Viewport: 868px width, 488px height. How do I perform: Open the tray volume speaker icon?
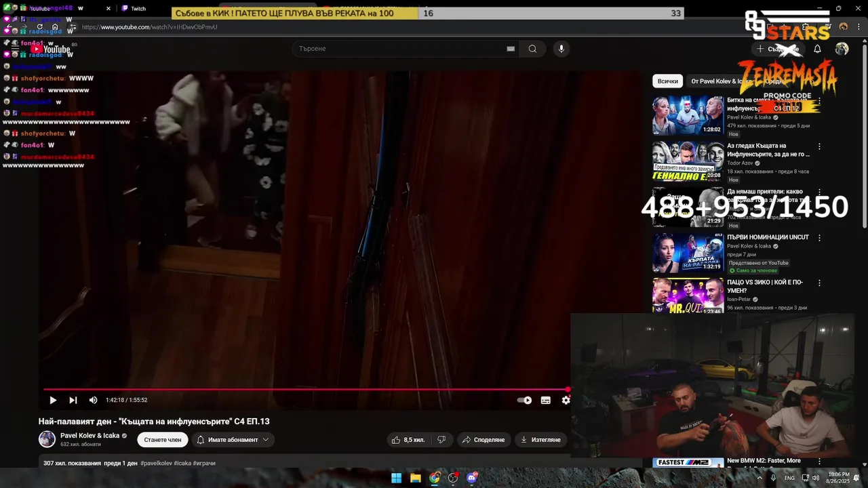click(816, 478)
